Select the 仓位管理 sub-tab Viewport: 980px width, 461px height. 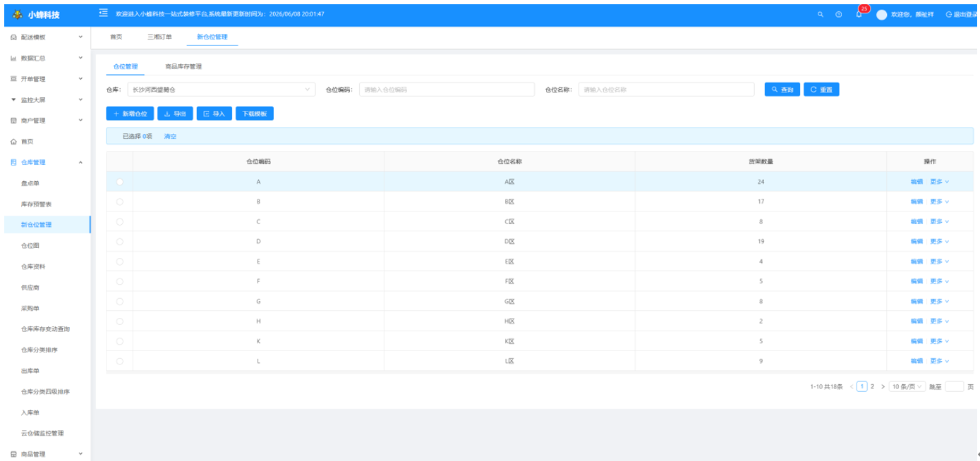pos(126,66)
